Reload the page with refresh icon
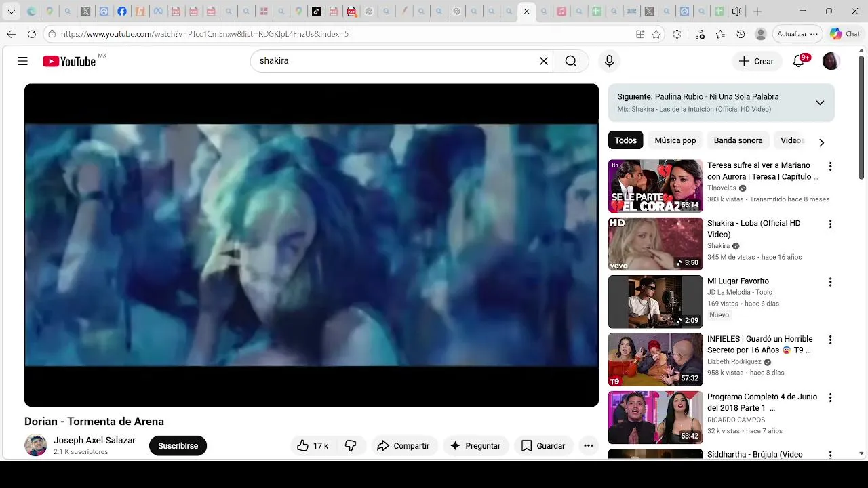This screenshot has width=868, height=488. pos(32,34)
